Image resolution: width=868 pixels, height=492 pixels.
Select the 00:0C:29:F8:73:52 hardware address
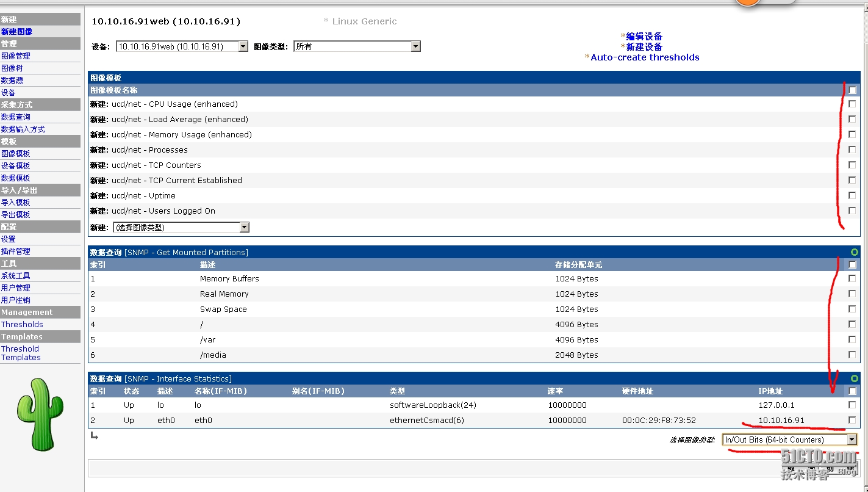pyautogui.click(x=659, y=420)
